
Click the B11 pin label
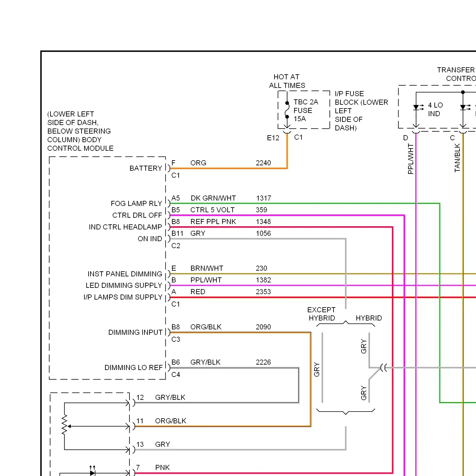pyautogui.click(x=177, y=233)
